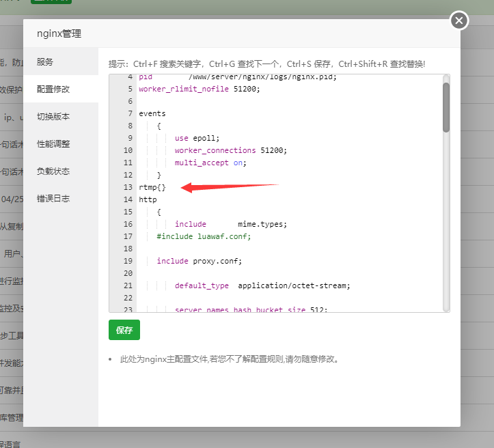Click the nginx管理 dialog title
This screenshot has height=448, width=494.
59,33
